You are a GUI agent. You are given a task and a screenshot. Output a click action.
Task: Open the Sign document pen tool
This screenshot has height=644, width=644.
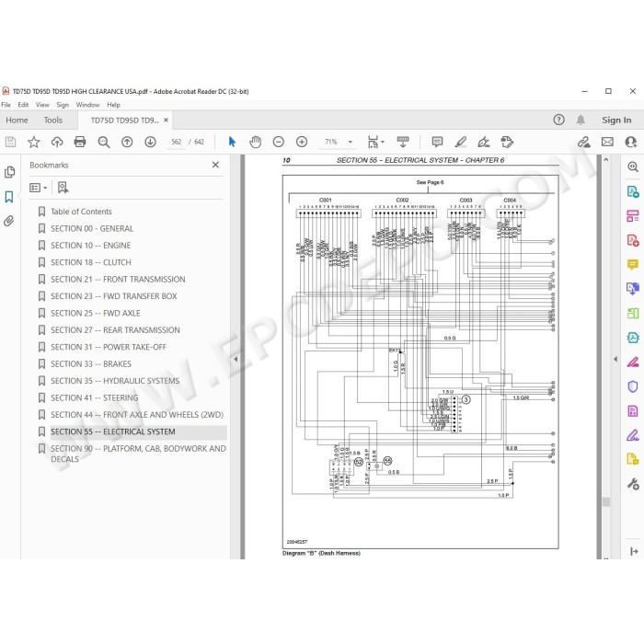click(483, 142)
